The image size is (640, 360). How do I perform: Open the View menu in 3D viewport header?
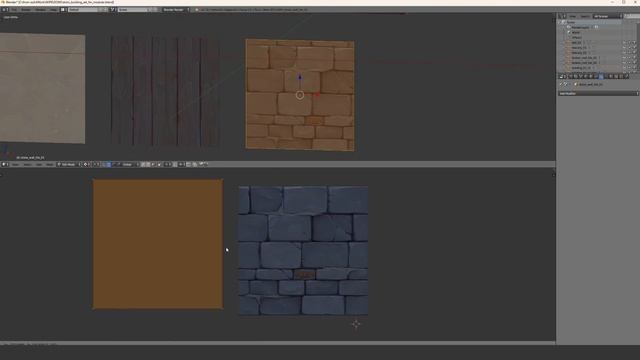pyautogui.click(x=15, y=164)
